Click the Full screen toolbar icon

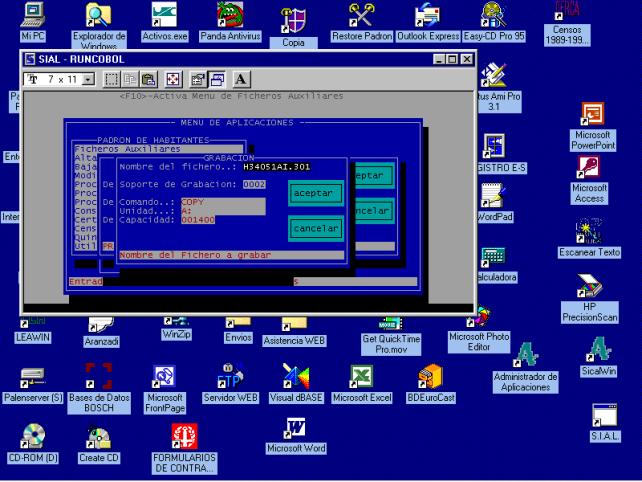point(173,79)
